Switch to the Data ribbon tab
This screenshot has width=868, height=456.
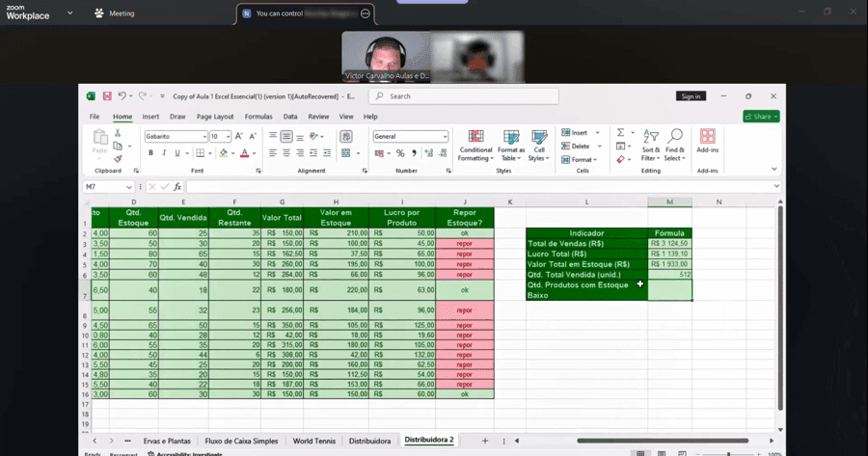point(290,117)
